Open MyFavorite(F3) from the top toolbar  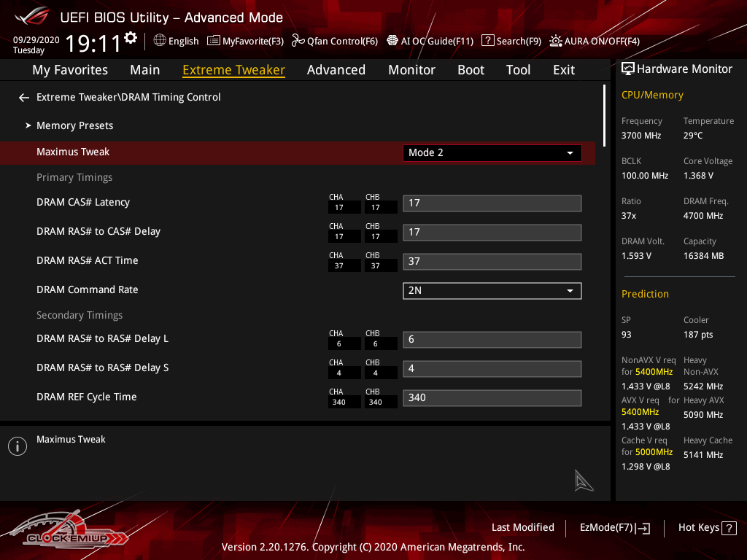(x=245, y=41)
